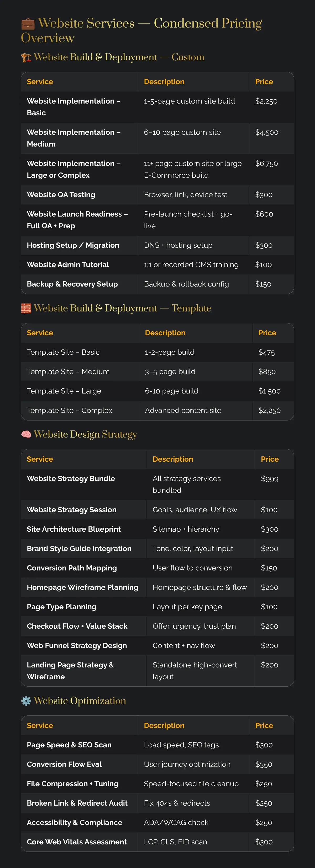This screenshot has height=868, width=315.
Task: Click the Website Design Strategy heading
Action: coord(85,434)
